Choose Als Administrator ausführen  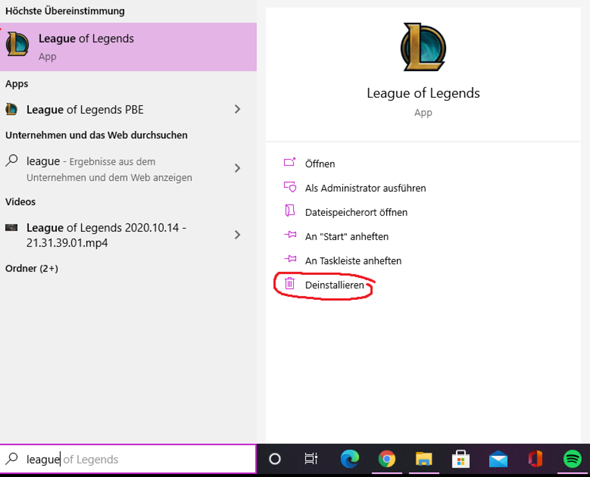[x=365, y=188]
